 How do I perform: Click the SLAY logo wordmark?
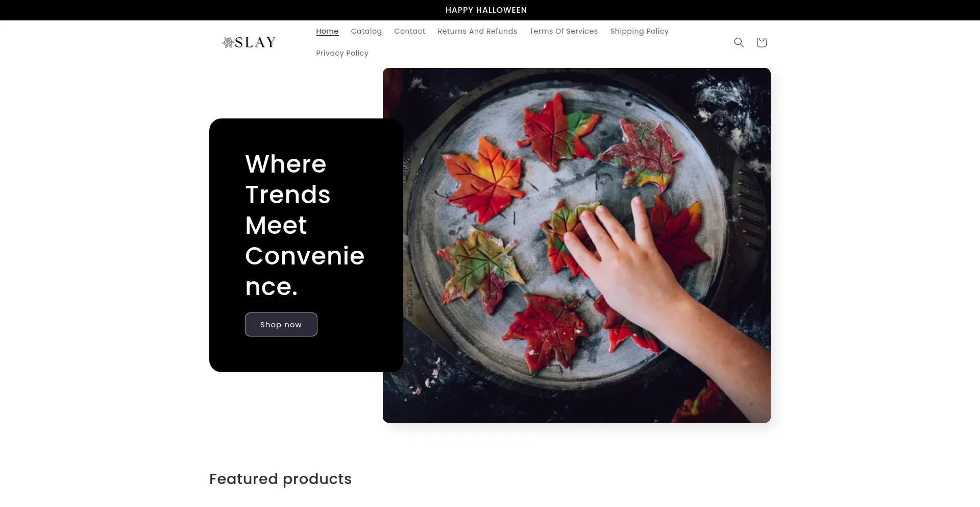click(255, 42)
